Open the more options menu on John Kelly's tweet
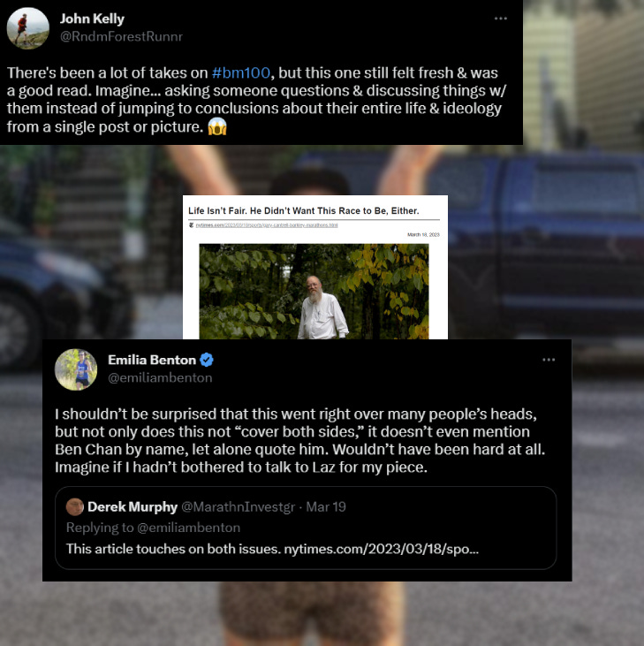Image resolution: width=644 pixels, height=646 pixels. 500,19
